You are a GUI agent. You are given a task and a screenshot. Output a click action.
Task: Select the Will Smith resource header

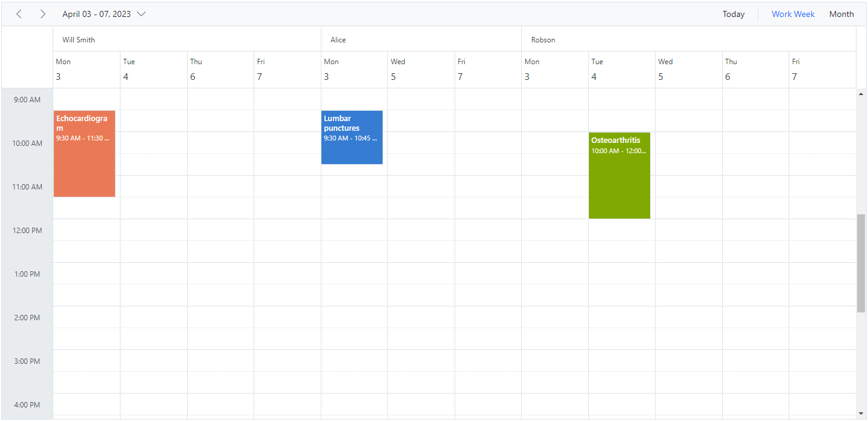click(187, 39)
